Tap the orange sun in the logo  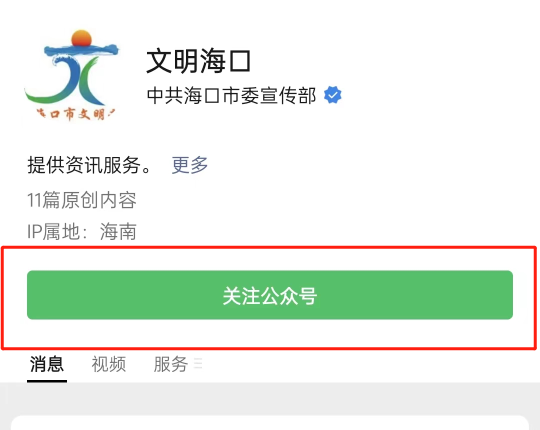(82, 38)
